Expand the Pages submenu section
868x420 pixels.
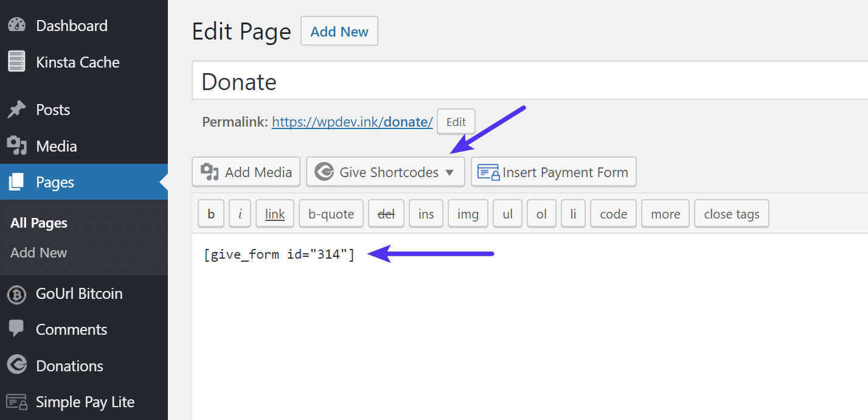coord(55,182)
